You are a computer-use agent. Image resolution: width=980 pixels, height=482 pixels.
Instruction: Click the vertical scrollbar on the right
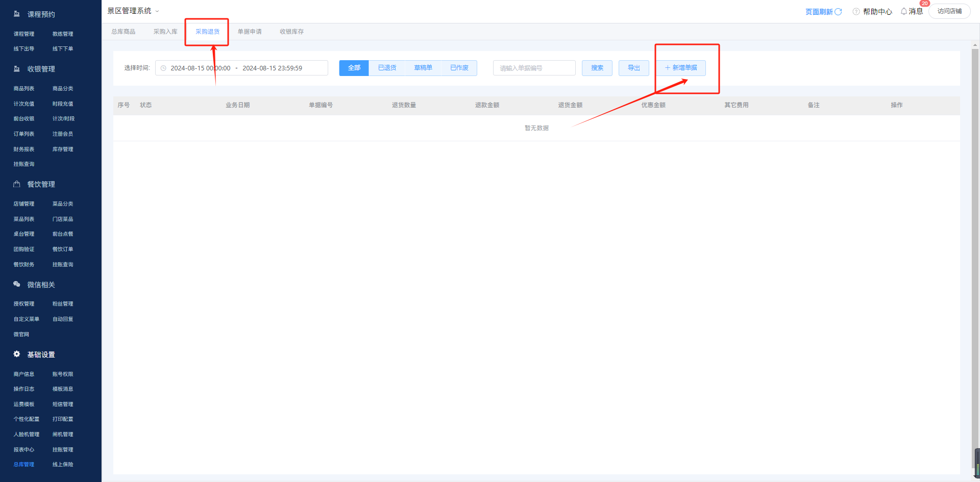pos(975,255)
